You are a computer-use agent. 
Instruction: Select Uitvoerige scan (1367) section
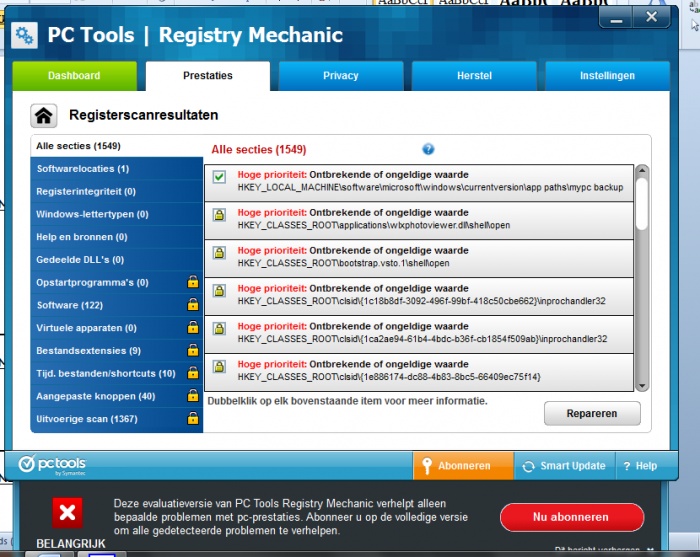tap(117, 419)
